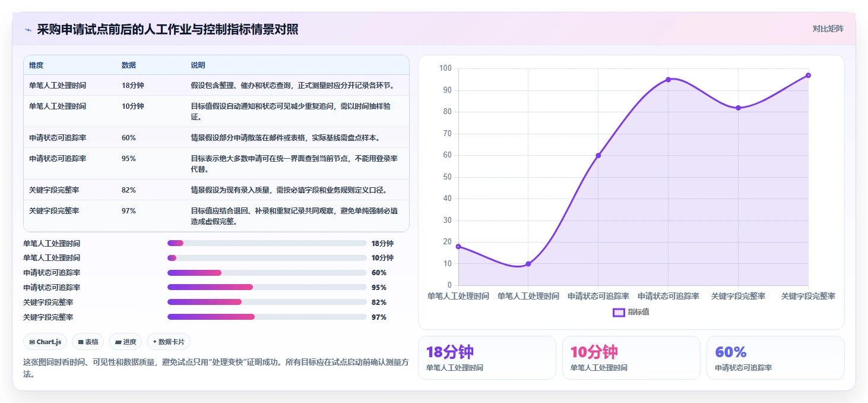This screenshot has width=868, height=403.
Task: Click the progress bar showing 97%
Action: click(x=267, y=317)
